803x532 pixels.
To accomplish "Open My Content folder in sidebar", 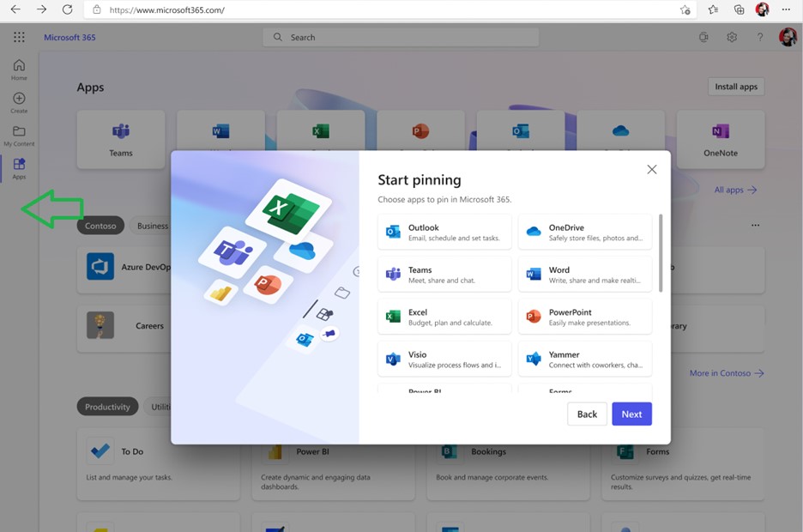I will point(19,136).
